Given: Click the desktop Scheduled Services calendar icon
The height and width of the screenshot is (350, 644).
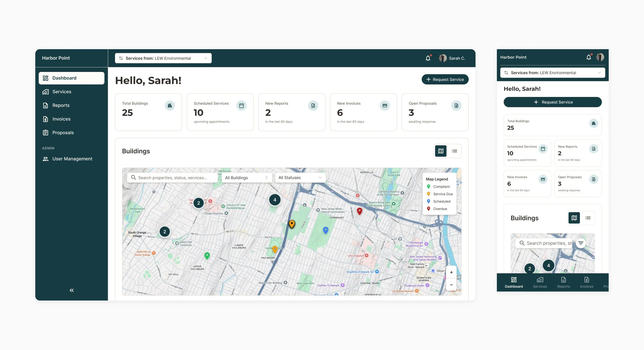Looking at the screenshot, I should pos(242,106).
